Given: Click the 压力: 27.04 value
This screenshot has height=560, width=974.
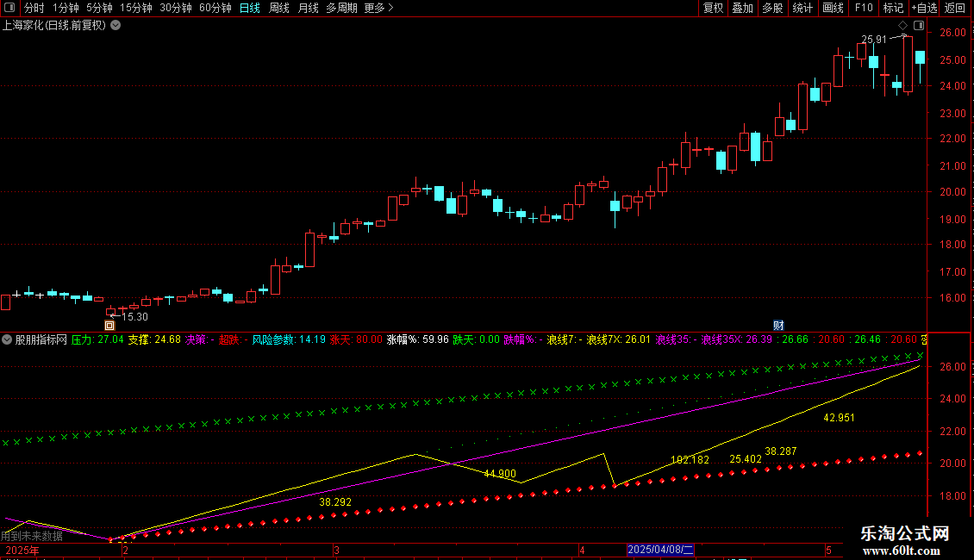Looking at the screenshot, I should tap(97, 339).
